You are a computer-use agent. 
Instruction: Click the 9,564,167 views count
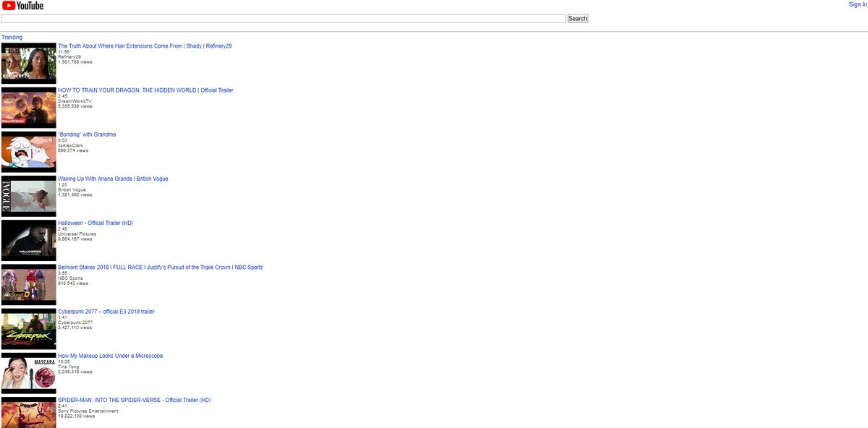click(x=75, y=239)
